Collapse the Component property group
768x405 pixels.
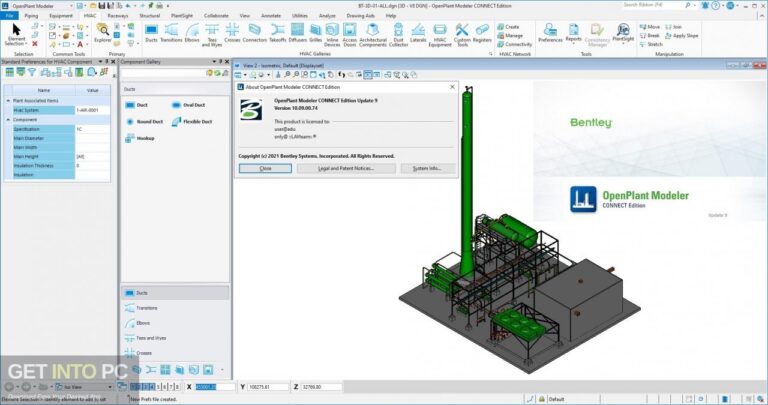tap(8, 119)
